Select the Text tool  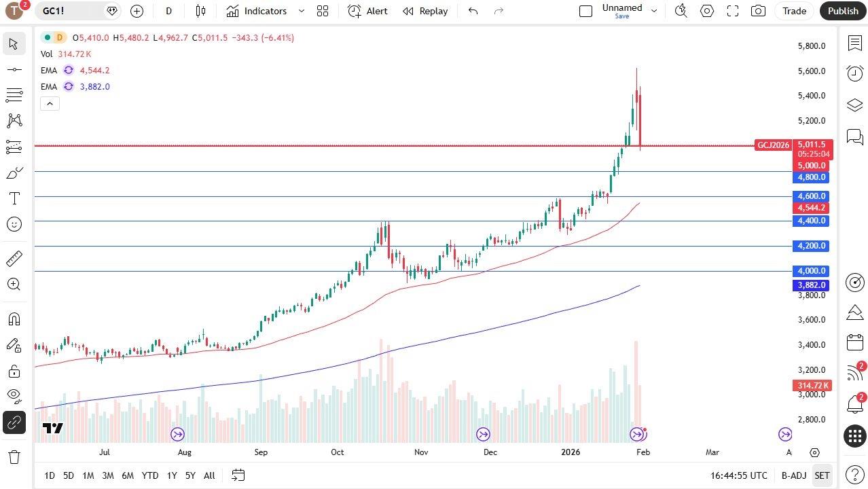pos(14,198)
